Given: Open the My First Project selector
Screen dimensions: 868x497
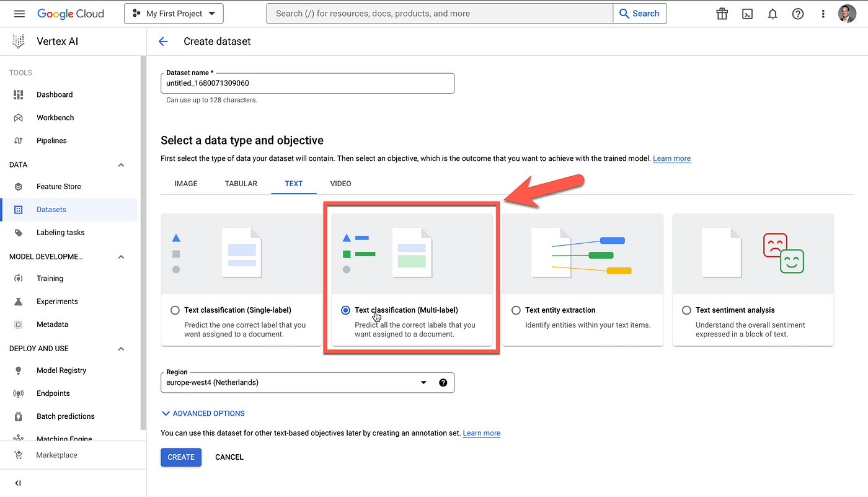Looking at the screenshot, I should click(x=174, y=13).
